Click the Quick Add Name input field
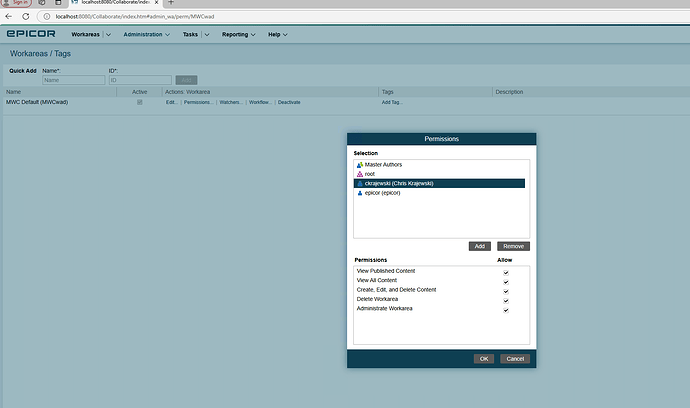Screen dimensions: 690x408 point(73,80)
